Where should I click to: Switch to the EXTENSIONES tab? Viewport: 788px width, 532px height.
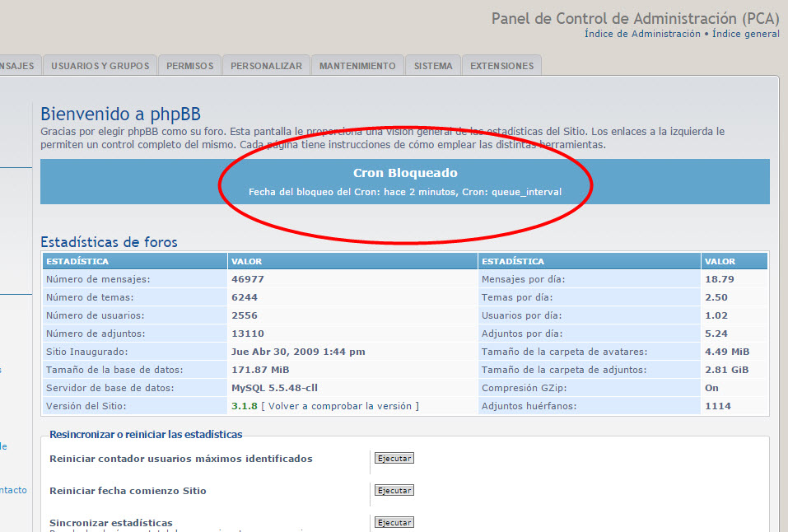pos(501,66)
